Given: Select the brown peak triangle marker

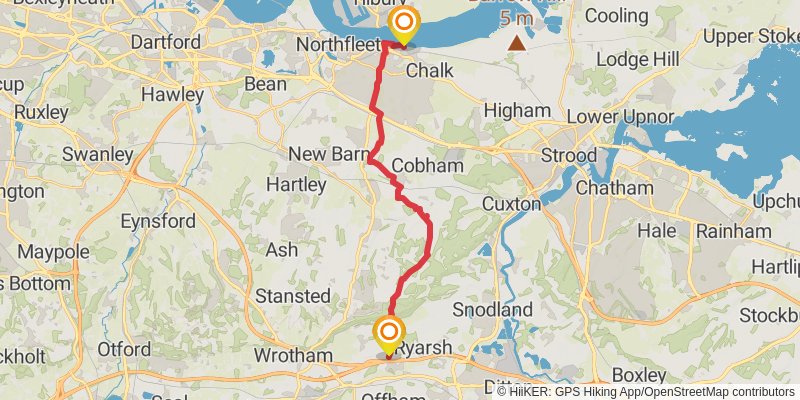Looking at the screenshot, I should tap(517, 43).
